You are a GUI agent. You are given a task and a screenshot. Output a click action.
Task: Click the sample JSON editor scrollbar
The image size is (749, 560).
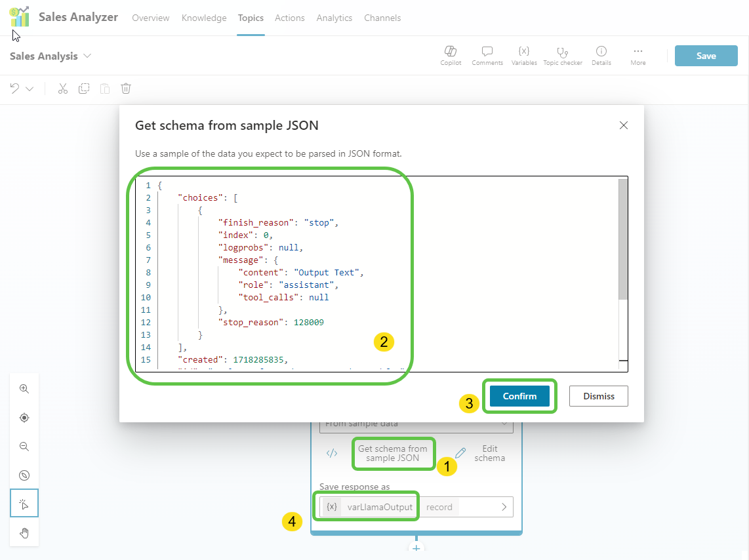[622, 239]
